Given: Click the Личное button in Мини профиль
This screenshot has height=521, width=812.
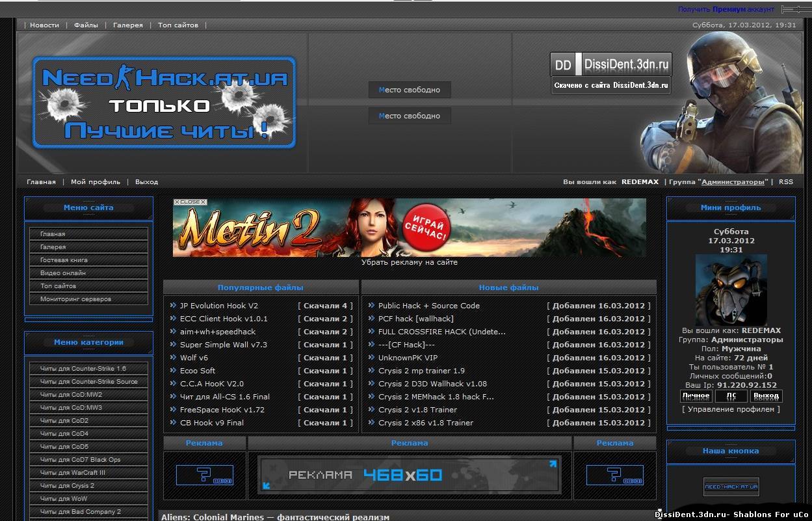Looking at the screenshot, I should (696, 395).
